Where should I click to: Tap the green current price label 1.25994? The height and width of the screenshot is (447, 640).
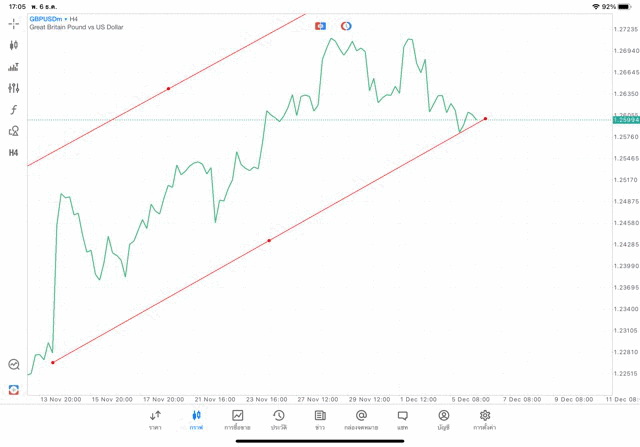tap(625, 120)
